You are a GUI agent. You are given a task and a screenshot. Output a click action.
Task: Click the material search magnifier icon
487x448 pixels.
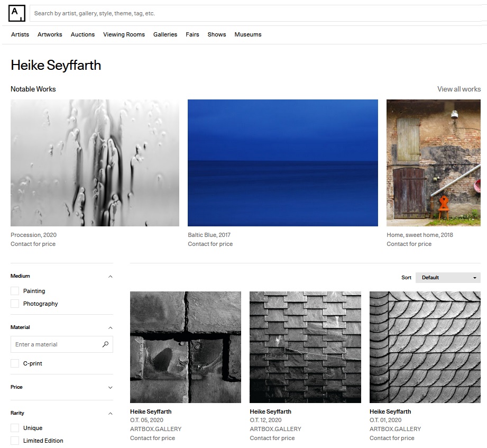coord(105,344)
